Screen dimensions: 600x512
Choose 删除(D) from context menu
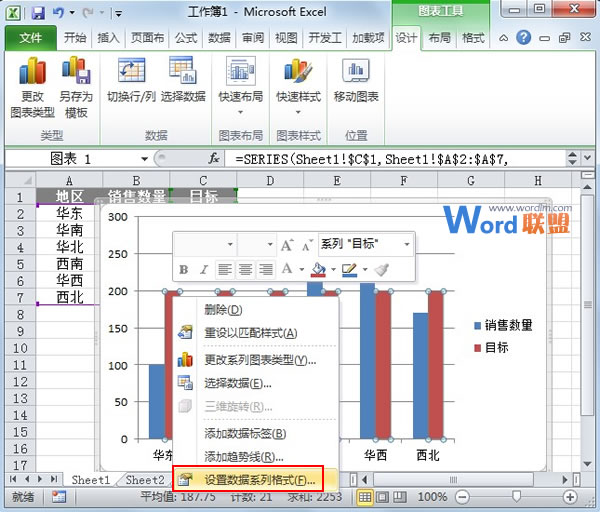[256, 310]
